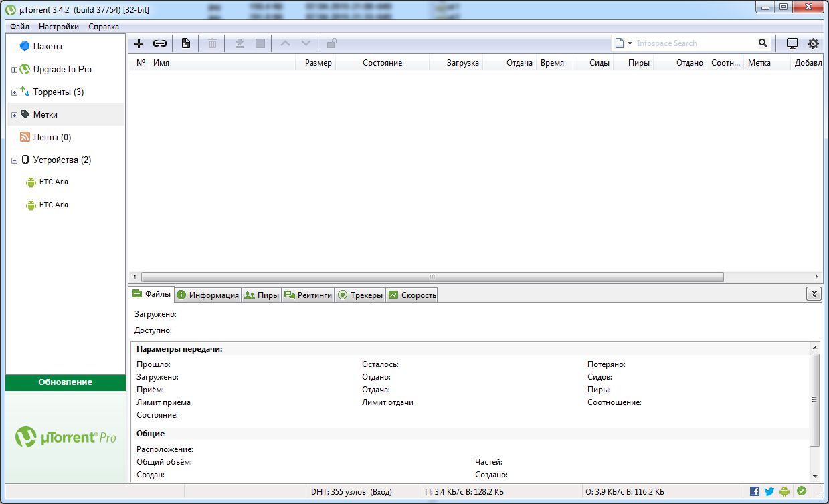This screenshot has height=504, width=829.
Task: Add torrent from URL link icon
Action: (x=160, y=43)
